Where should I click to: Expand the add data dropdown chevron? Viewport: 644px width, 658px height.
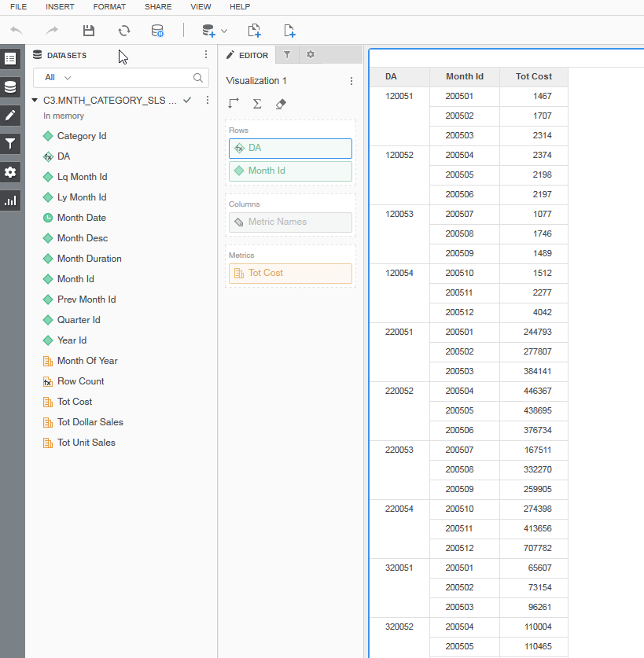(x=225, y=31)
